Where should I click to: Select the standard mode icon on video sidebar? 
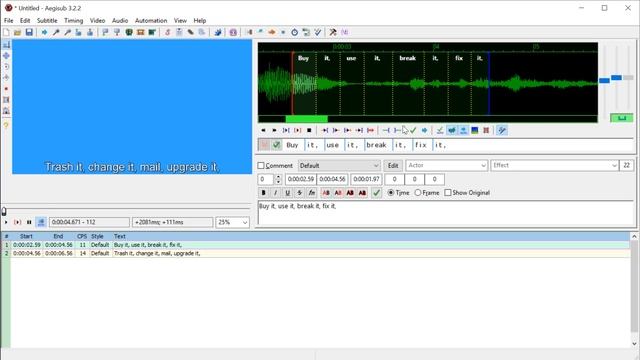click(x=6, y=44)
